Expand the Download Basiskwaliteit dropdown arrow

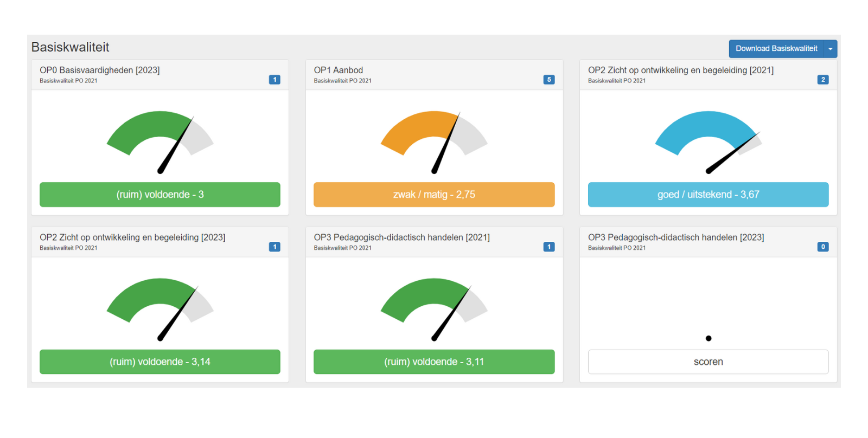click(x=830, y=49)
